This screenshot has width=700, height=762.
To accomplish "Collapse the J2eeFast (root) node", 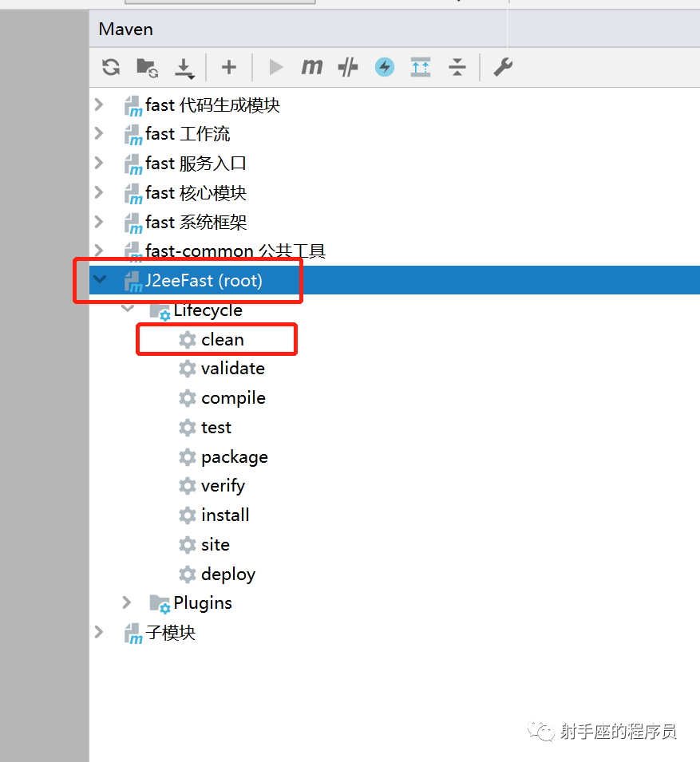I will [x=100, y=279].
